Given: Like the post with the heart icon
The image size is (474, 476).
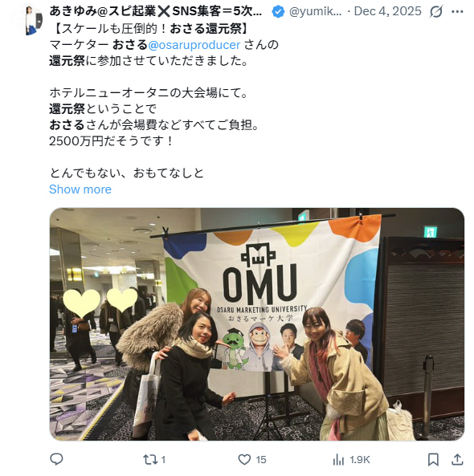Looking at the screenshot, I should click(244, 460).
